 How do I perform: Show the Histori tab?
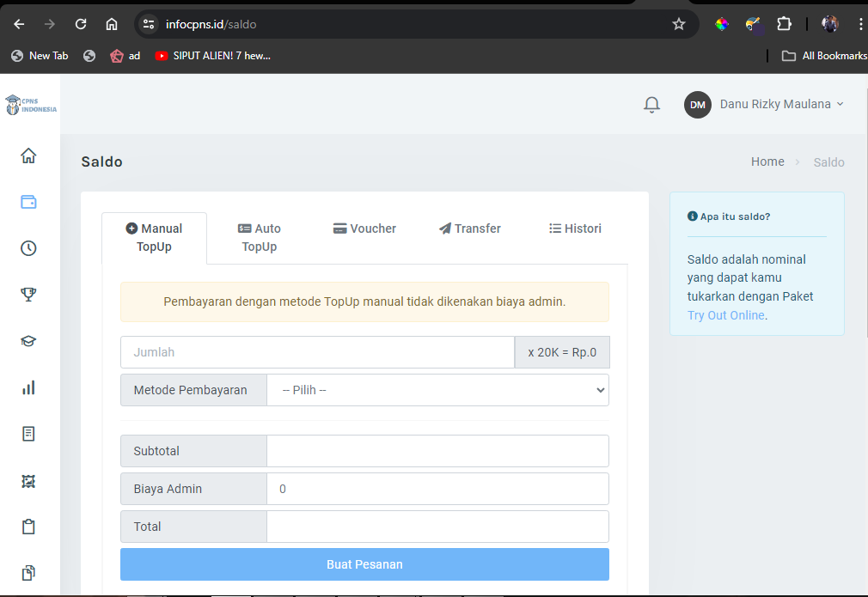[575, 228]
